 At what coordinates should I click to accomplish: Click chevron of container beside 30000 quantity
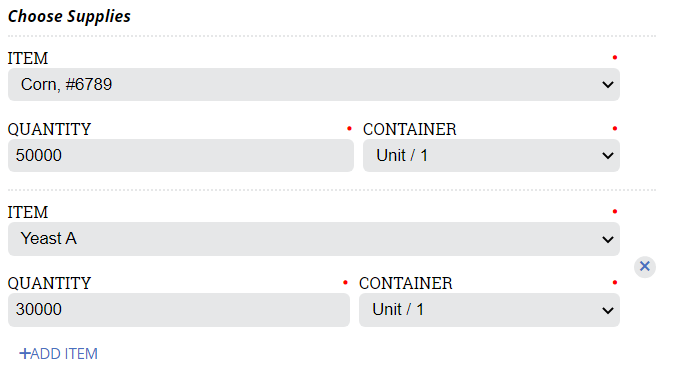tap(607, 310)
